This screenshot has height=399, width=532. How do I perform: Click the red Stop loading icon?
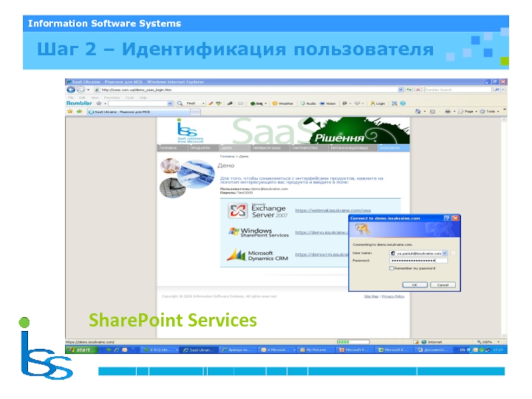418,90
